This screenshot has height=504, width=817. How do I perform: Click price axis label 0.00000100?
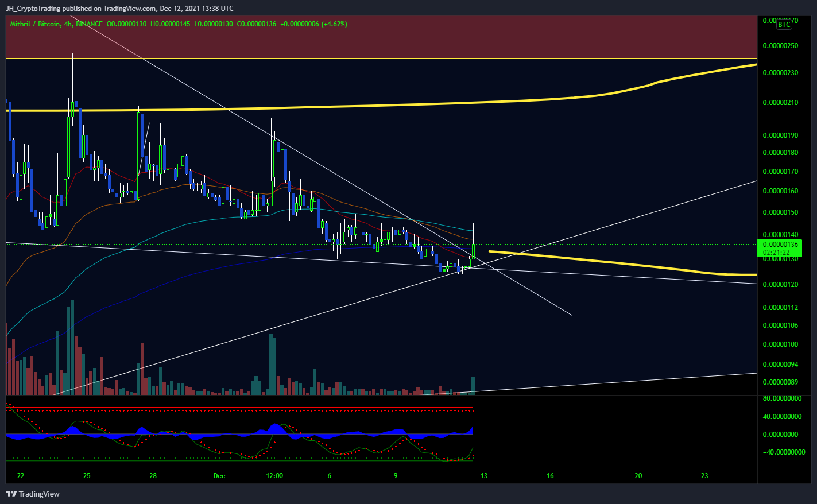(780, 344)
